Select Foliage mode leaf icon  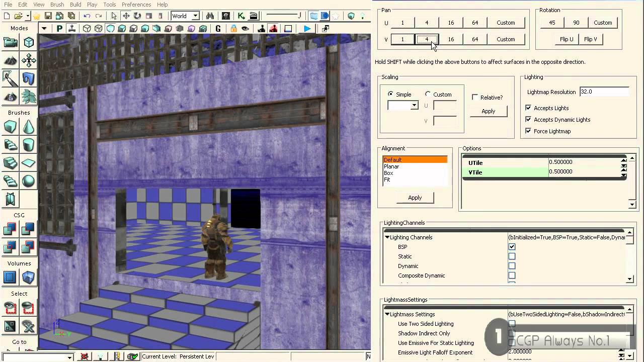29,96
